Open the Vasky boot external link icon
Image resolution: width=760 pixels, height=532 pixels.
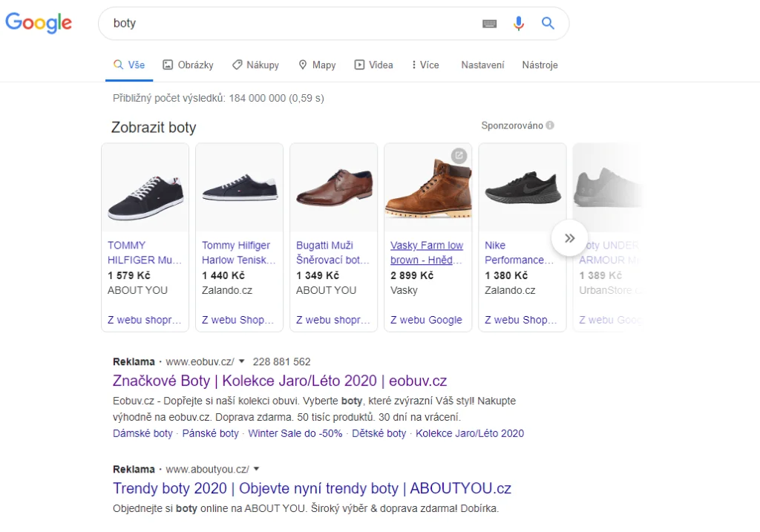tap(459, 156)
